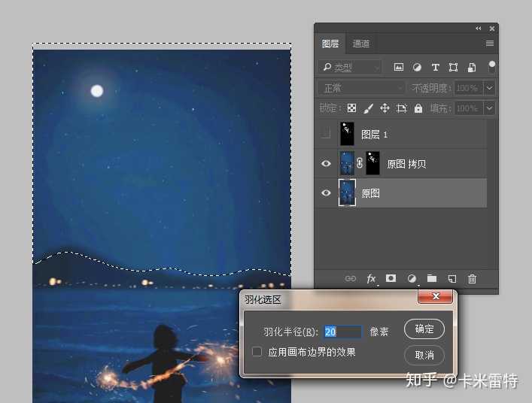Image resolution: width=532 pixels, height=403 pixels.
Task: Click the 填充 value field
Action: 469,108
